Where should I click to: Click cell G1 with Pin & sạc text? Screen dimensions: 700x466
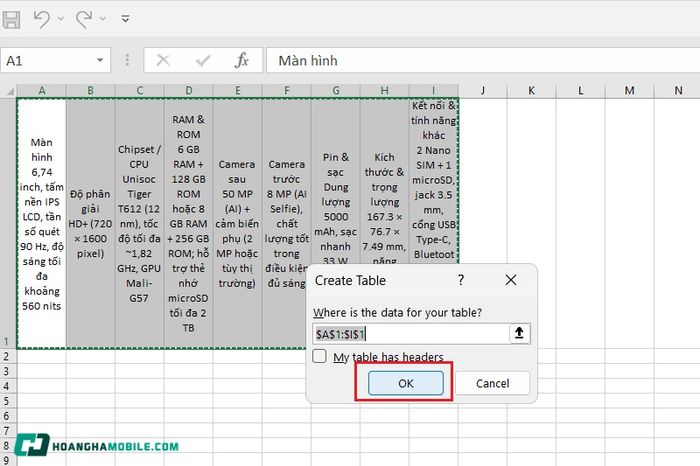(336, 181)
